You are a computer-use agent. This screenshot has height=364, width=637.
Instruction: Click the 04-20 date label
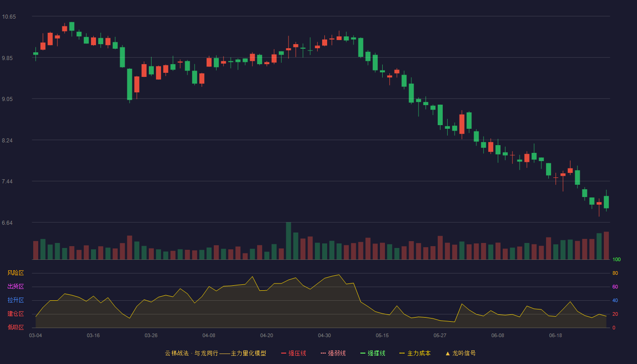[267, 335]
